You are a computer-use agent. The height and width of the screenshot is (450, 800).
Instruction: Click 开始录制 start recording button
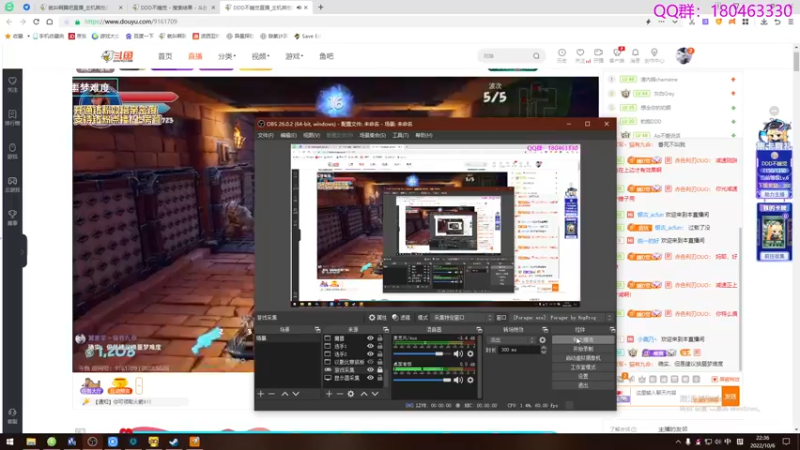pos(583,349)
